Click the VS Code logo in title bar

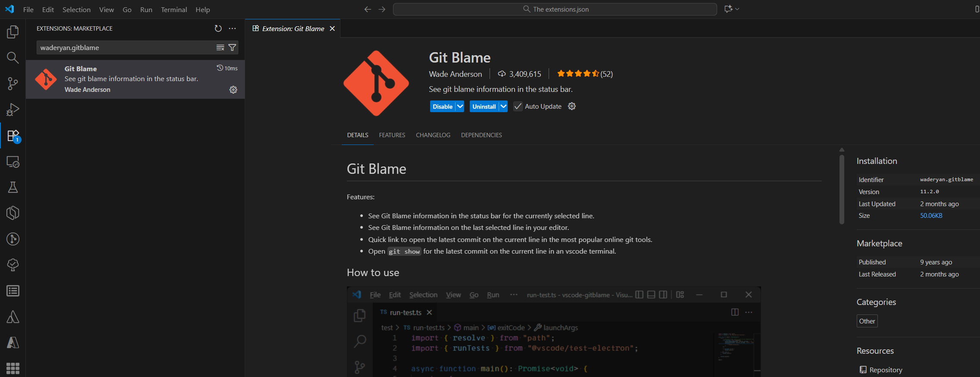coord(9,9)
